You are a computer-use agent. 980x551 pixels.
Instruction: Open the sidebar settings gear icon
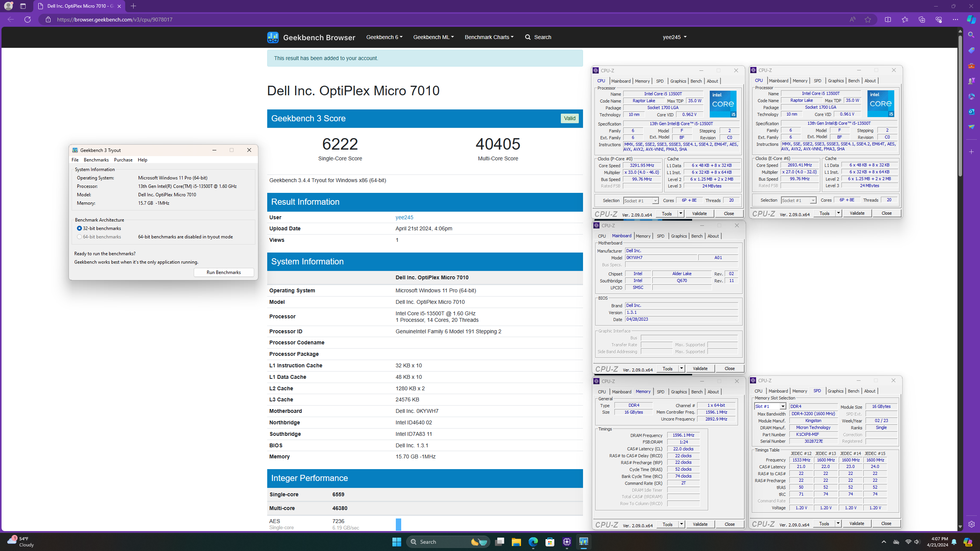971,524
